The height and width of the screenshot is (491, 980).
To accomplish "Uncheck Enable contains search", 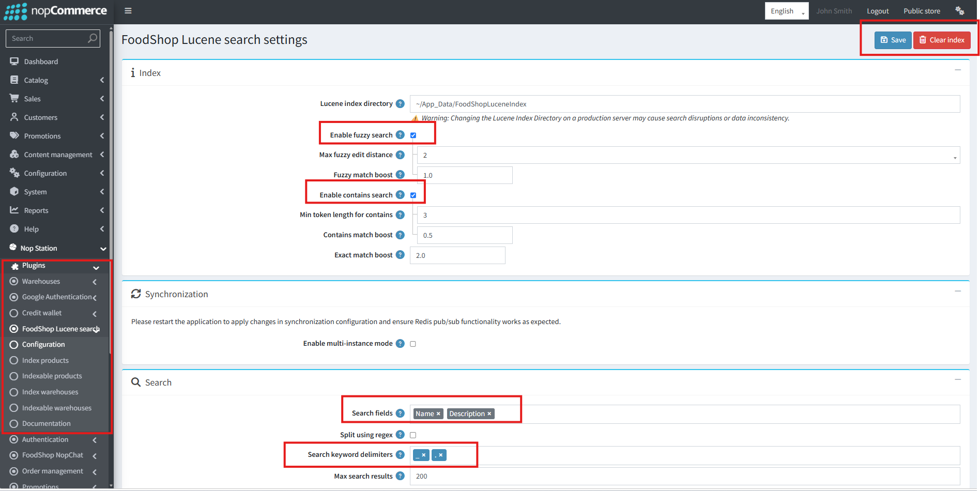I will [413, 195].
